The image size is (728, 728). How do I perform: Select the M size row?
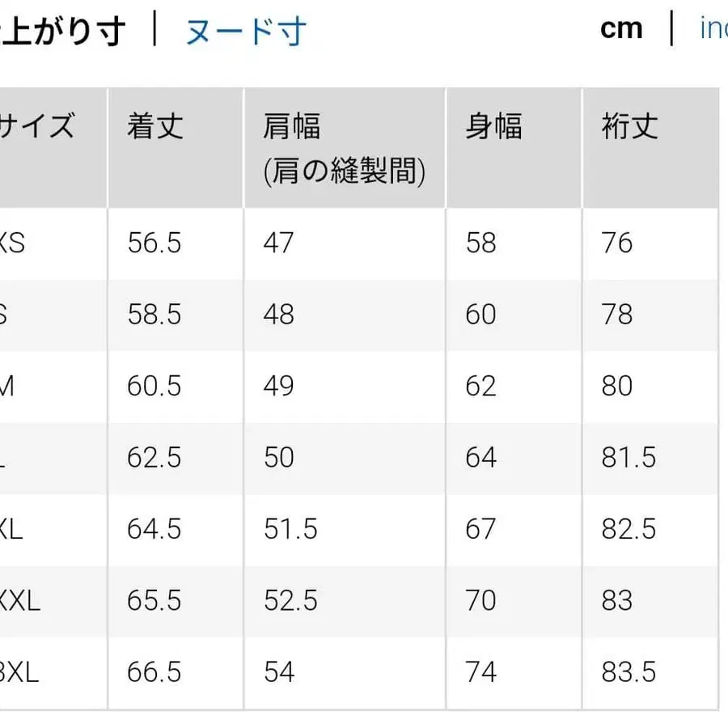pyautogui.click(x=8, y=387)
